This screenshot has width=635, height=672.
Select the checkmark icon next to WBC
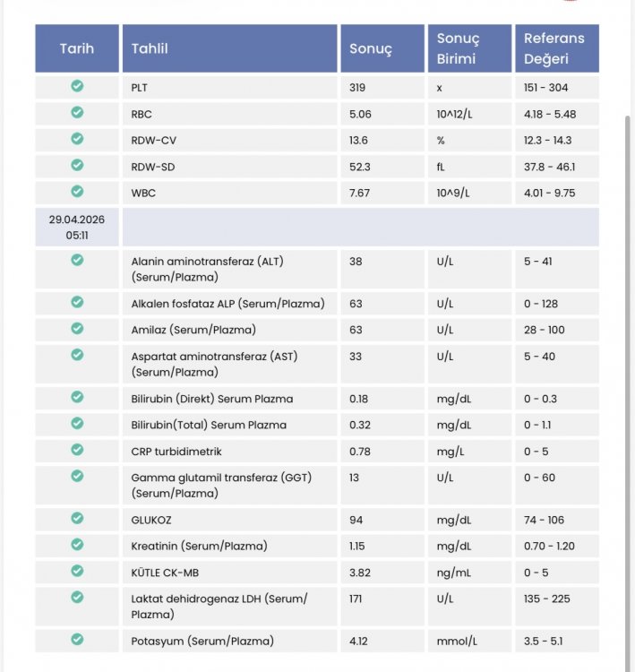pos(77,191)
